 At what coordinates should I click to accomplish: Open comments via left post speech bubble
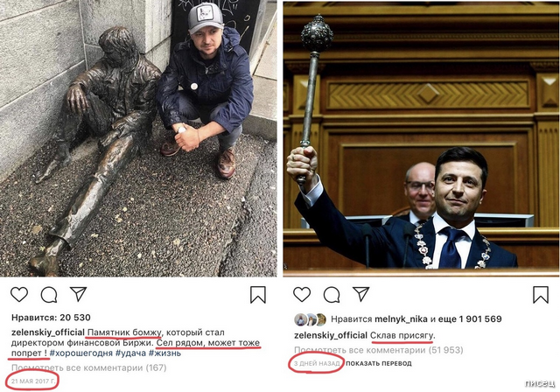click(x=49, y=295)
